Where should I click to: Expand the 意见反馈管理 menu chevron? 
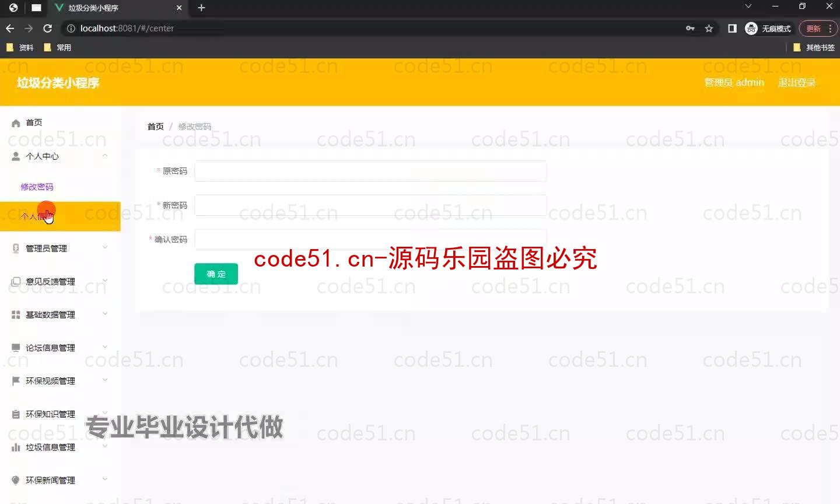click(x=105, y=281)
